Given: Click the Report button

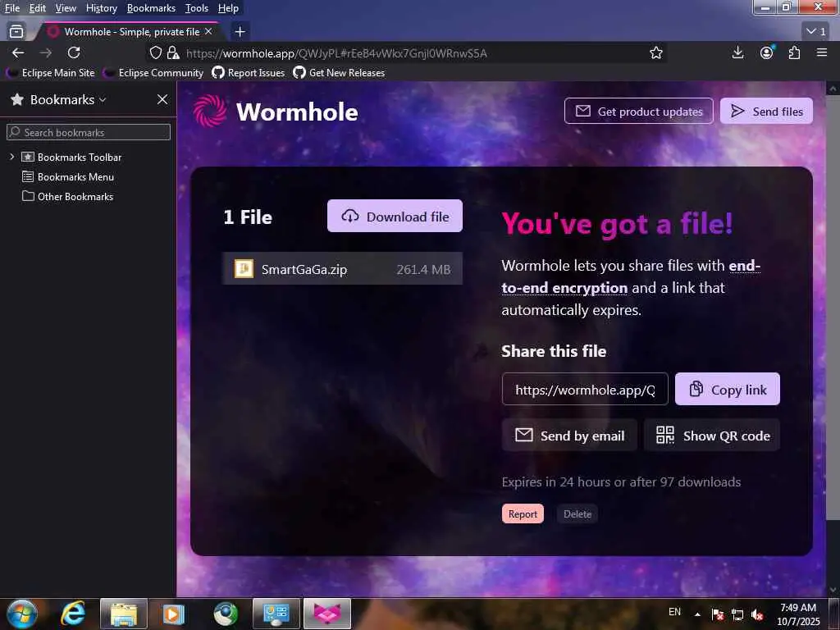Looking at the screenshot, I should pyautogui.click(x=523, y=514).
